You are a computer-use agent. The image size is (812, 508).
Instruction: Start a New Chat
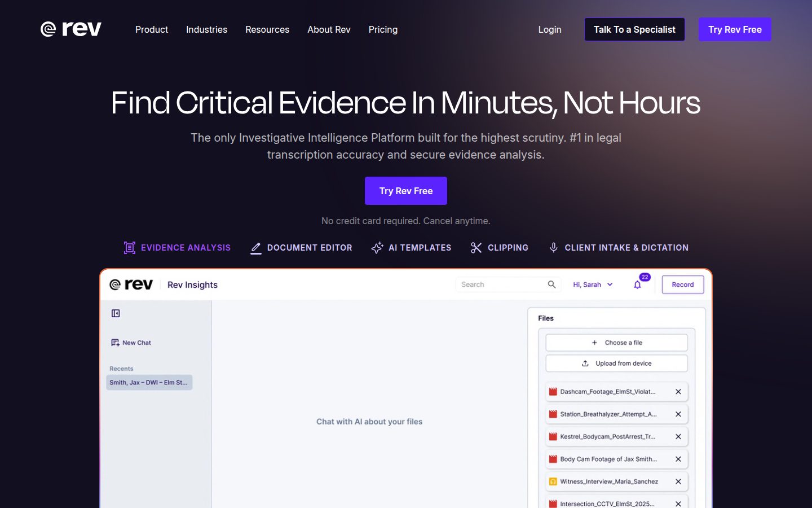click(x=131, y=343)
